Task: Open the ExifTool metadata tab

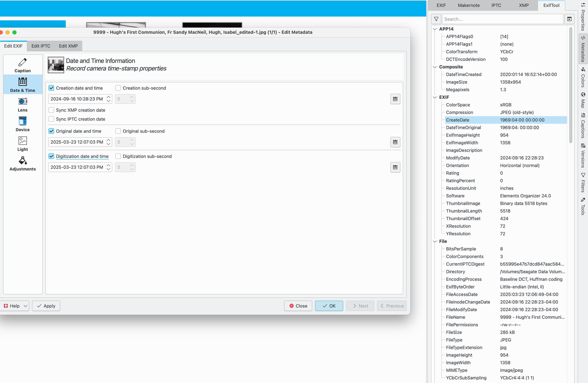Action: coord(551,5)
